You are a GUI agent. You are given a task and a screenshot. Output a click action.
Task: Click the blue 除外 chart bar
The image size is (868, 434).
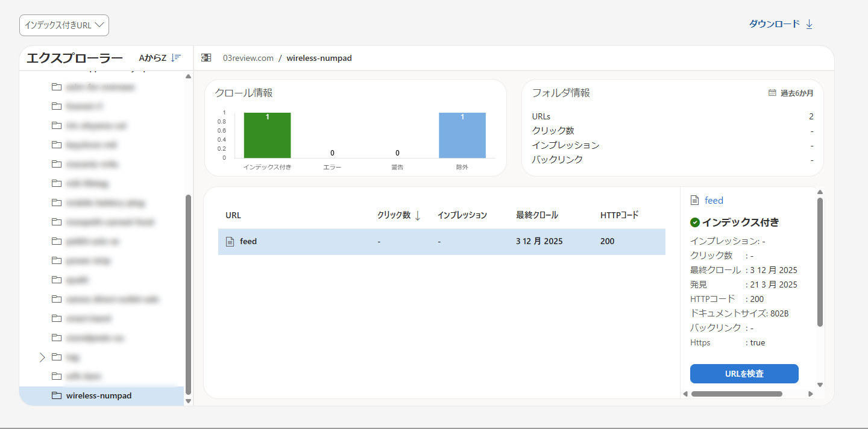[x=462, y=135]
